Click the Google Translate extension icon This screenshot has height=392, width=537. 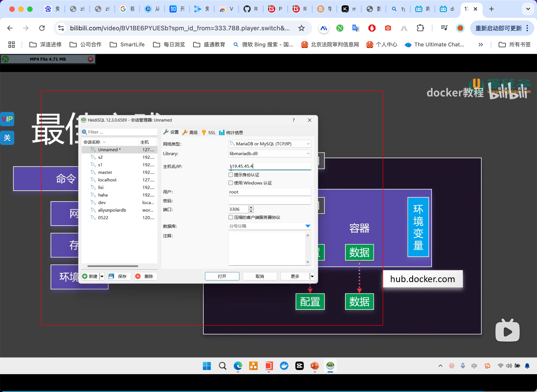coord(355,28)
